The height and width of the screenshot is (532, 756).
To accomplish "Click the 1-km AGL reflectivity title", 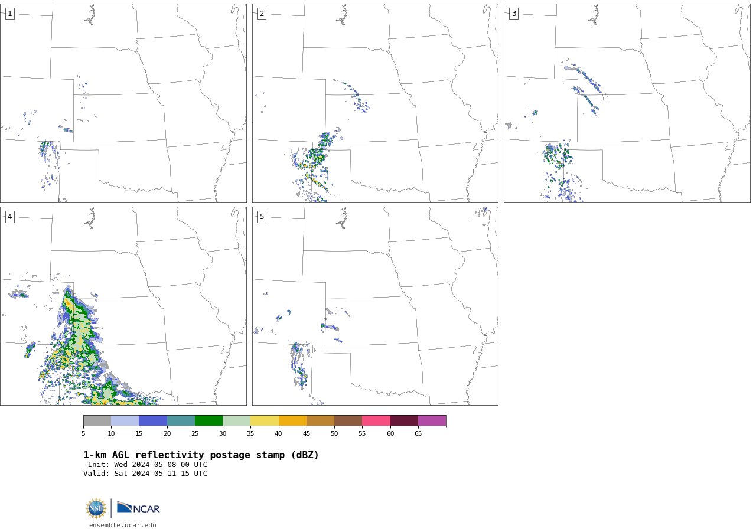I will click(x=201, y=455).
